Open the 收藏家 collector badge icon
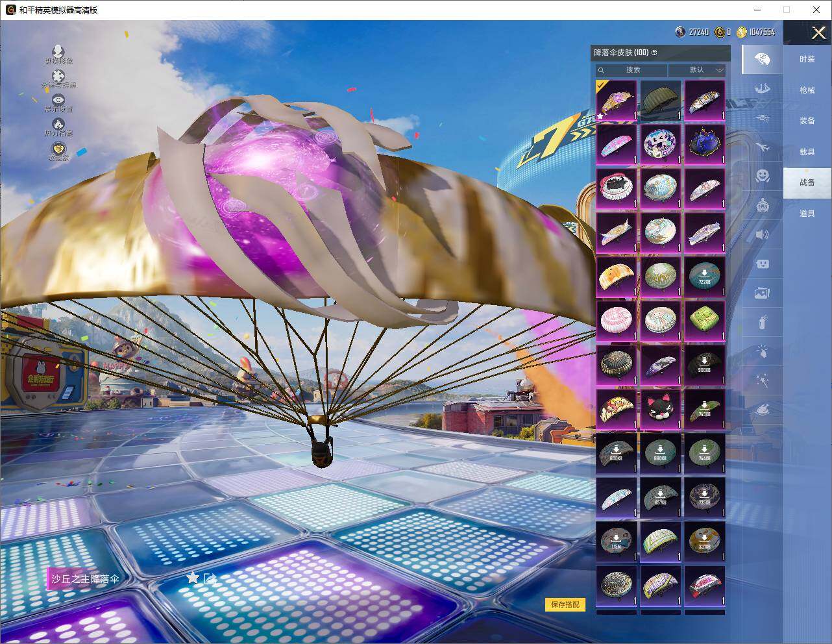832x644 pixels. point(58,149)
